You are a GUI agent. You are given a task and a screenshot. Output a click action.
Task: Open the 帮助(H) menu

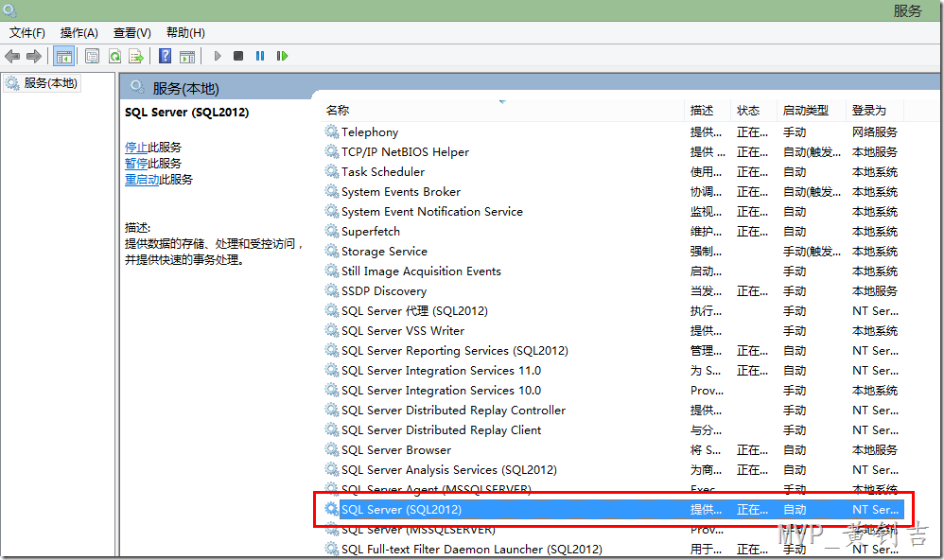coord(185,32)
